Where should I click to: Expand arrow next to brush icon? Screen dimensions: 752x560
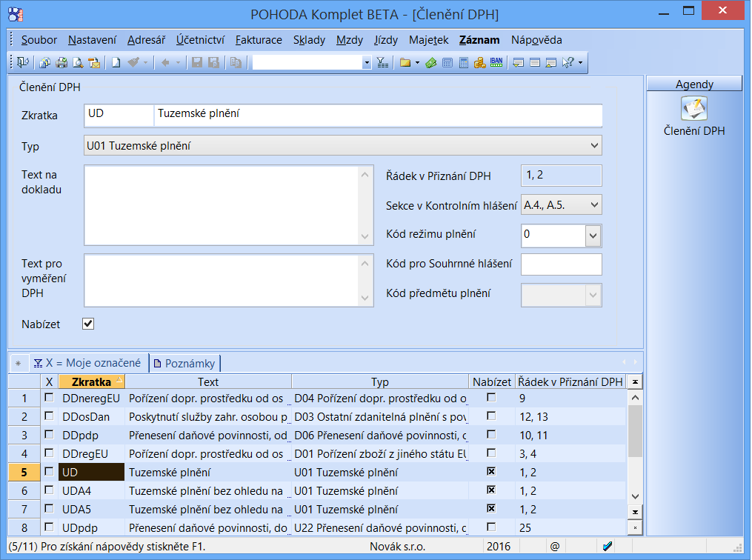(146, 63)
